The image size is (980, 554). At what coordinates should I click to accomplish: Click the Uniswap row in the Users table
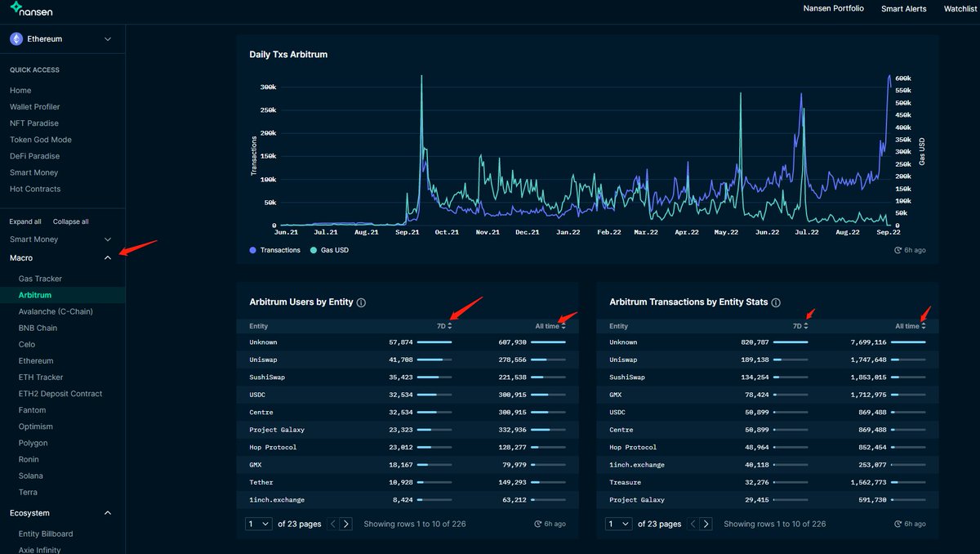click(408, 360)
